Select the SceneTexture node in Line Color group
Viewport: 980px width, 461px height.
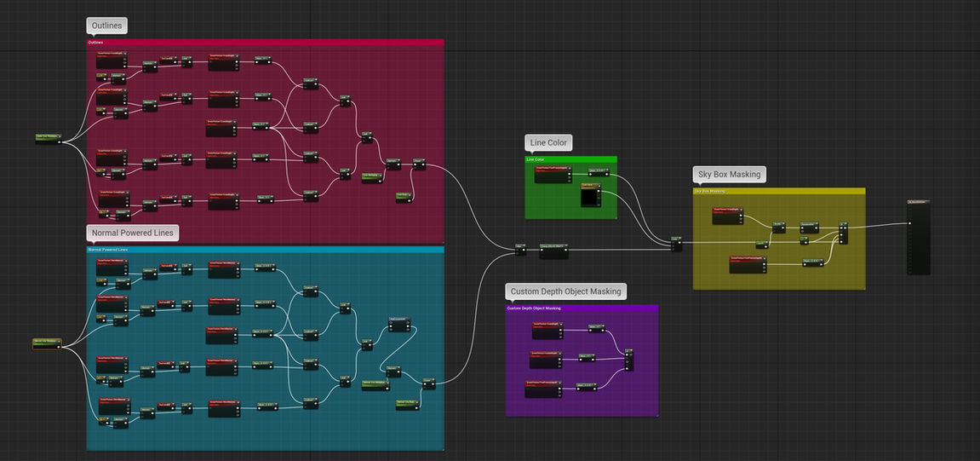[553, 176]
